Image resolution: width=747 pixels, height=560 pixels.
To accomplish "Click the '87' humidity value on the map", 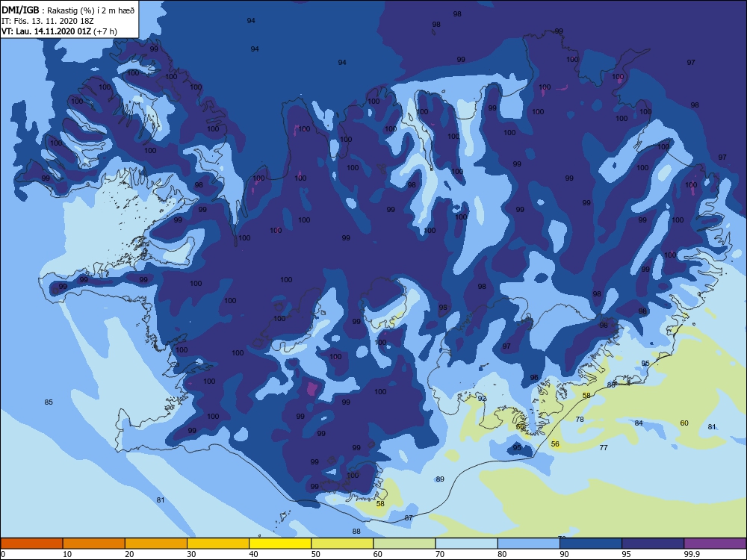I will click(409, 518).
